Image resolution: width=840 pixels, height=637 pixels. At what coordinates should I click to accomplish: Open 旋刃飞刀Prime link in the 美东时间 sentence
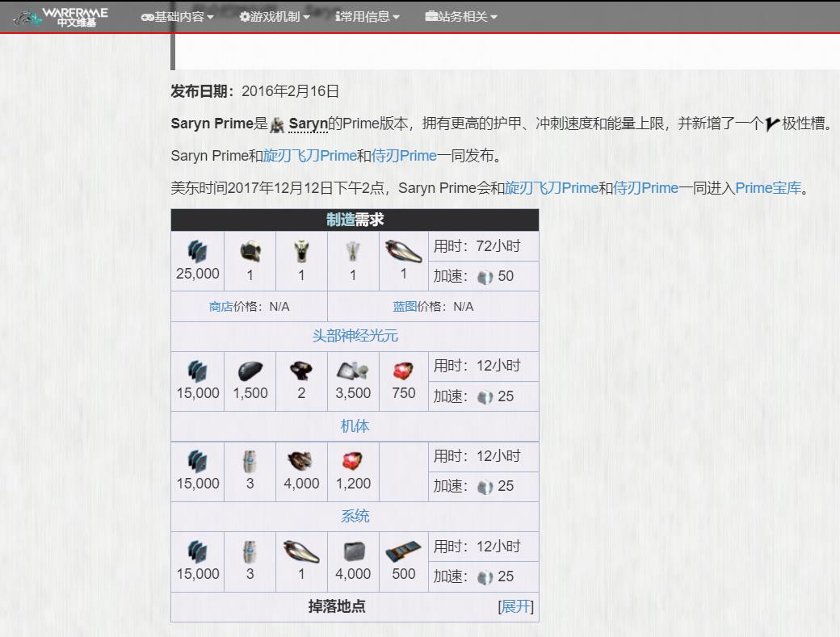click(x=551, y=188)
